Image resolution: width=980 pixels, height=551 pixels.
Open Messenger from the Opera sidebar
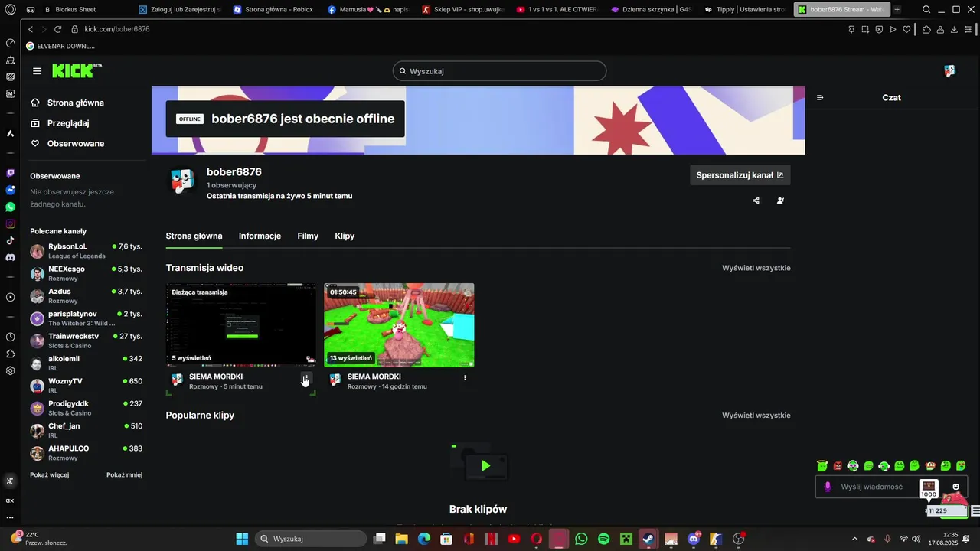point(10,190)
